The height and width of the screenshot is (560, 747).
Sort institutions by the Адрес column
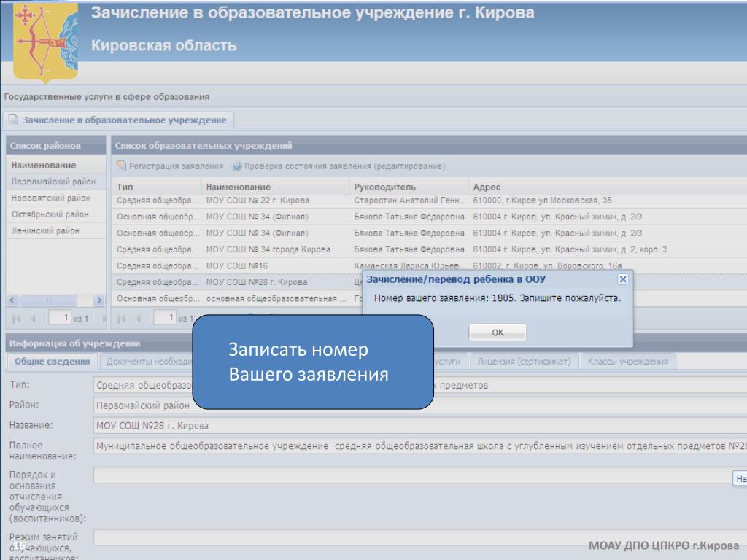tap(608, 187)
